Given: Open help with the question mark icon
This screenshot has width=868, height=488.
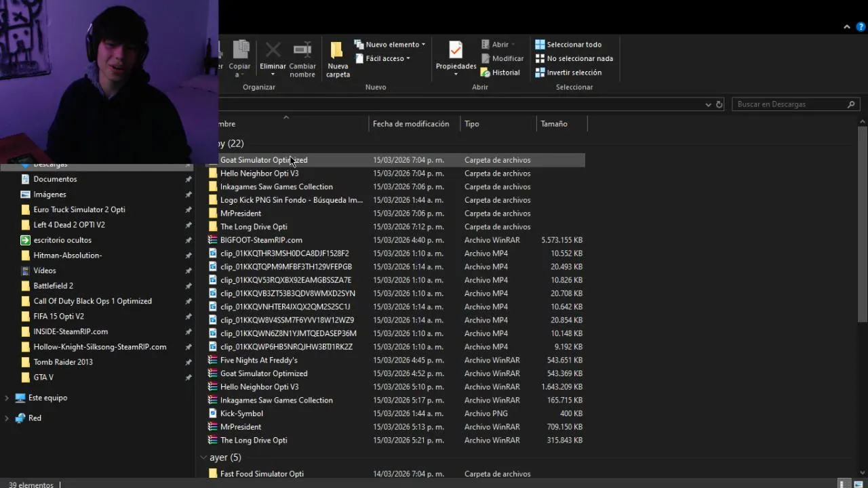Looking at the screenshot, I should point(861,27).
